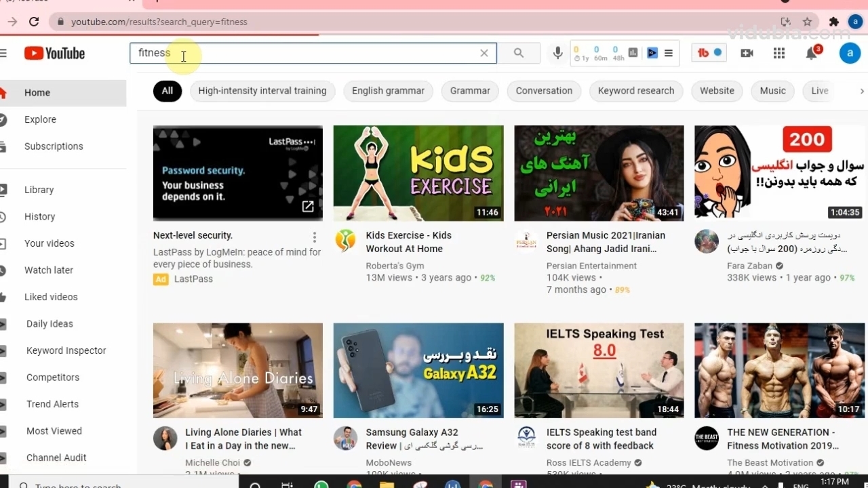Image resolution: width=868 pixels, height=488 pixels.
Task: Click the IELTS Speaking Test thumbnail
Action: click(599, 370)
